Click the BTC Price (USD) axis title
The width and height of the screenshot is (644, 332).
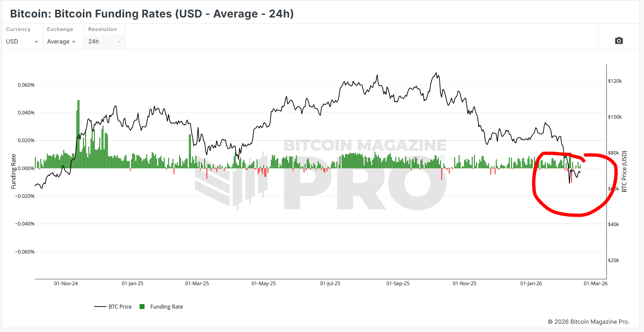click(624, 171)
